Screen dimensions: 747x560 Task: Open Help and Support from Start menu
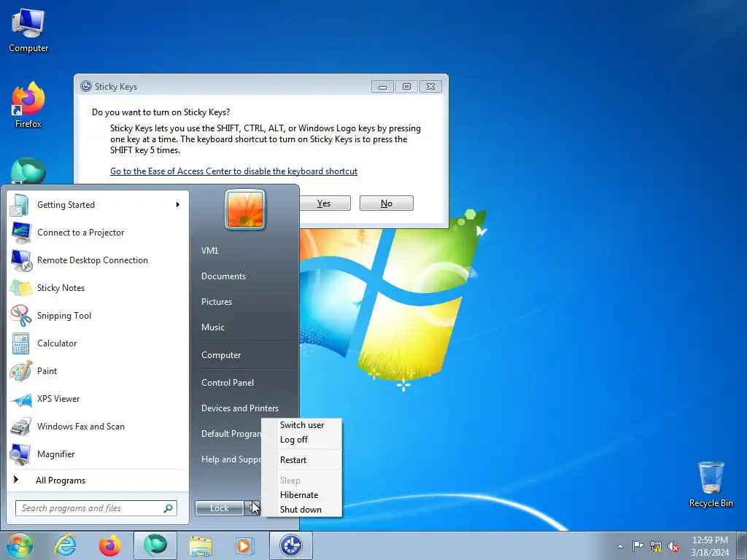point(231,459)
